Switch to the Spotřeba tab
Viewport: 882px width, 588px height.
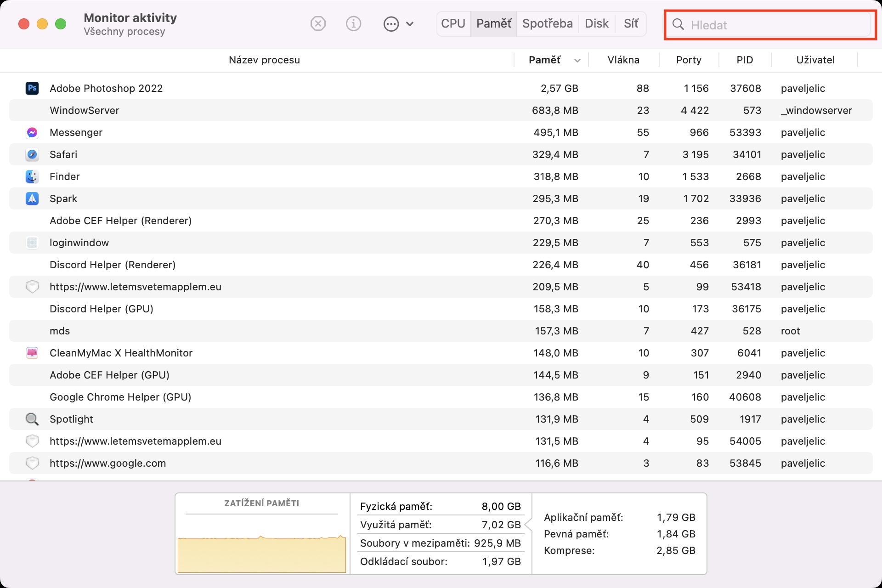(547, 23)
